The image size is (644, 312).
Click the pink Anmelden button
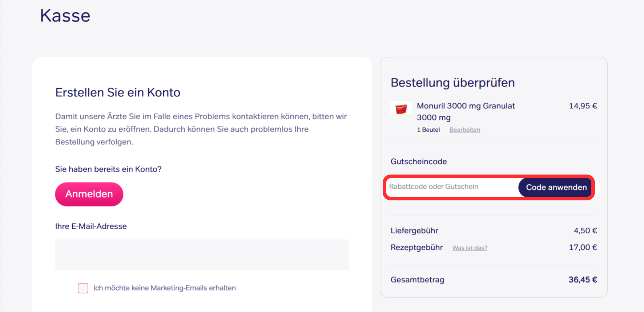tap(89, 194)
